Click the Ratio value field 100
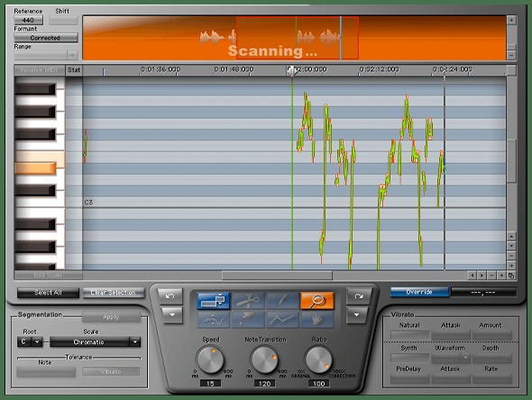 319,384
